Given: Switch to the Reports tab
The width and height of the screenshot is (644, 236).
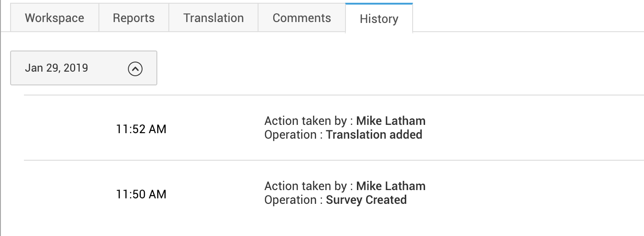Looking at the screenshot, I should [x=134, y=18].
